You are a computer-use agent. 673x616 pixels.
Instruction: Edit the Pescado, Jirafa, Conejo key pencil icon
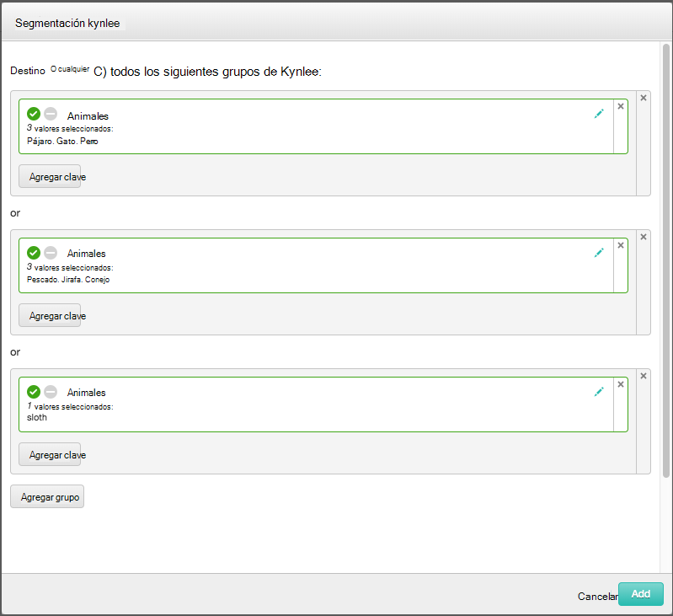[x=599, y=253]
